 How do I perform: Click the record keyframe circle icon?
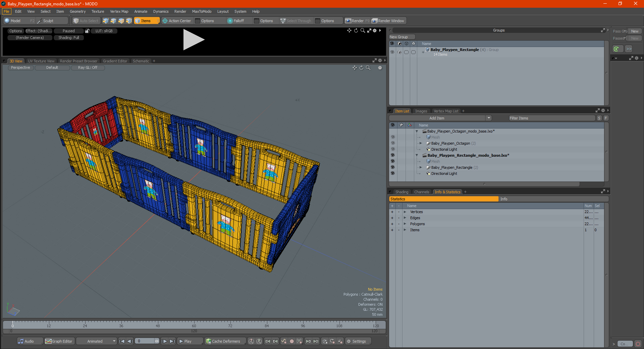point(292,341)
